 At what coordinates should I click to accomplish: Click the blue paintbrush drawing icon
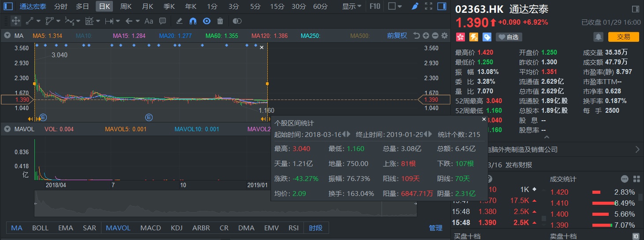[415, 7]
